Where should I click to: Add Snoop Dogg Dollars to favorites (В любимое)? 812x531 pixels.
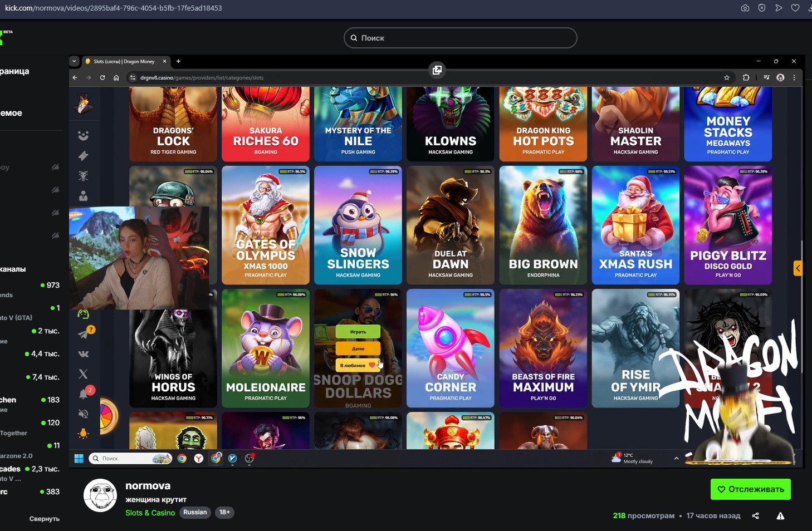pos(358,365)
